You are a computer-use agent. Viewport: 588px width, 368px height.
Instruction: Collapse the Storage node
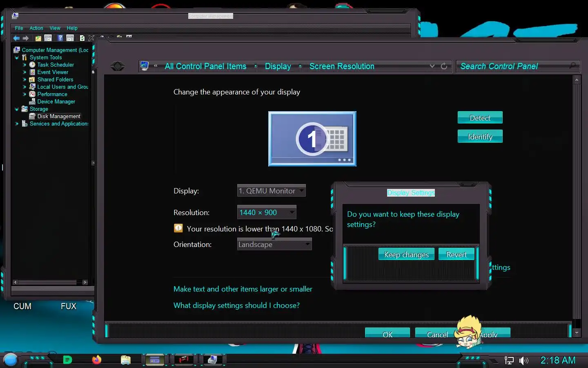pos(17,109)
